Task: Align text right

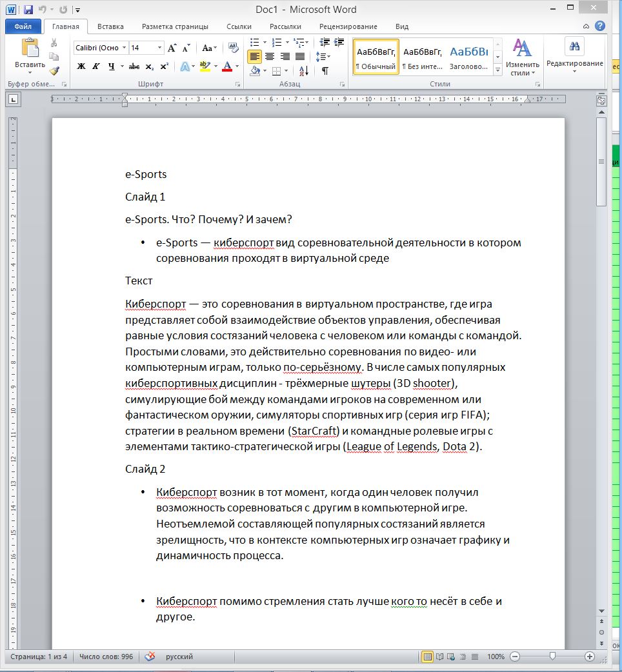Action: 285,57
